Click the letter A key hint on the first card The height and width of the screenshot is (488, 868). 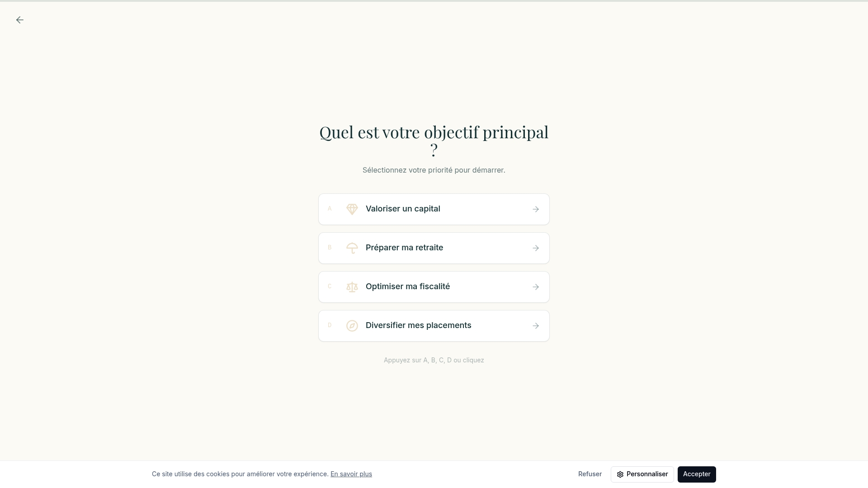tap(330, 209)
